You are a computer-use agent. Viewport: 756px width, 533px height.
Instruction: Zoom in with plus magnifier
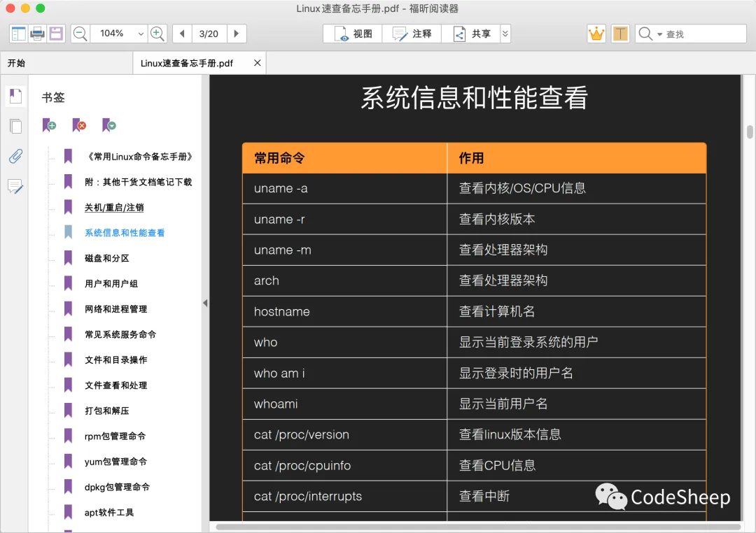(157, 34)
